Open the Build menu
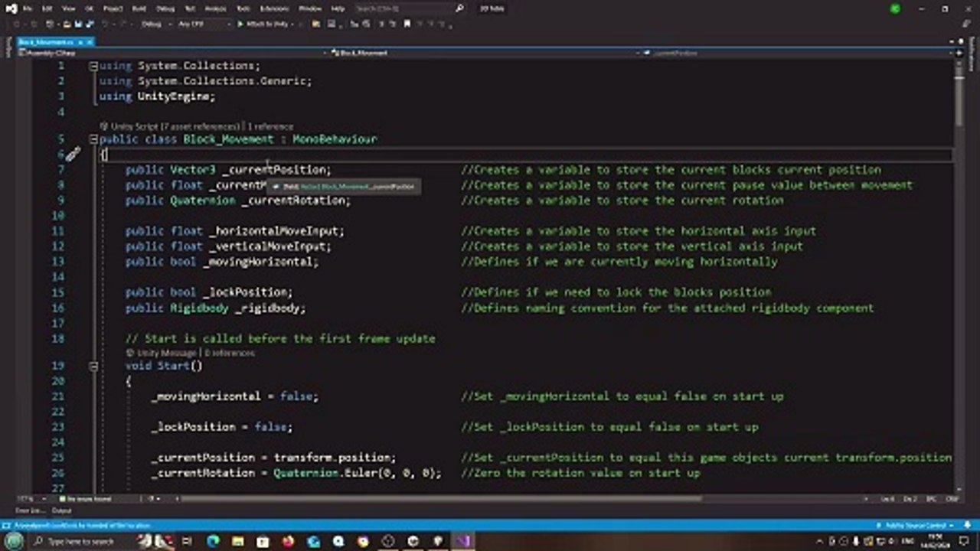The image size is (980, 551). click(139, 8)
